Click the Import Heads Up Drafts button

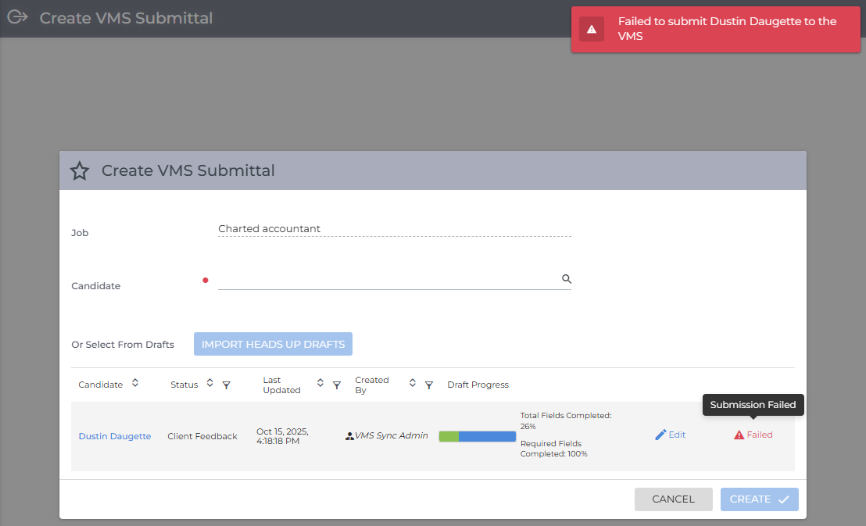tap(273, 344)
